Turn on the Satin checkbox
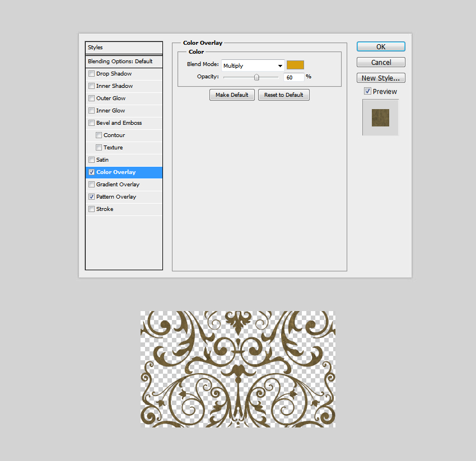 pos(91,159)
